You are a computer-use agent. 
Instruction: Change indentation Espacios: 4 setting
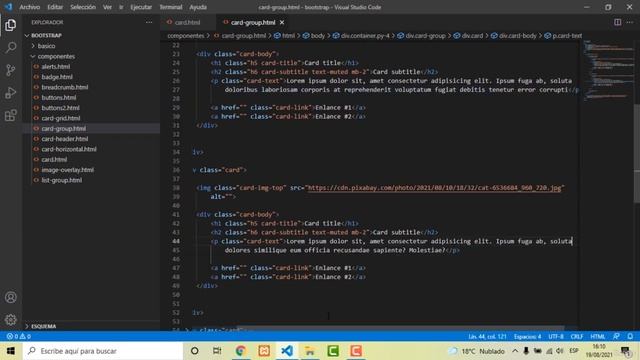pos(527,336)
